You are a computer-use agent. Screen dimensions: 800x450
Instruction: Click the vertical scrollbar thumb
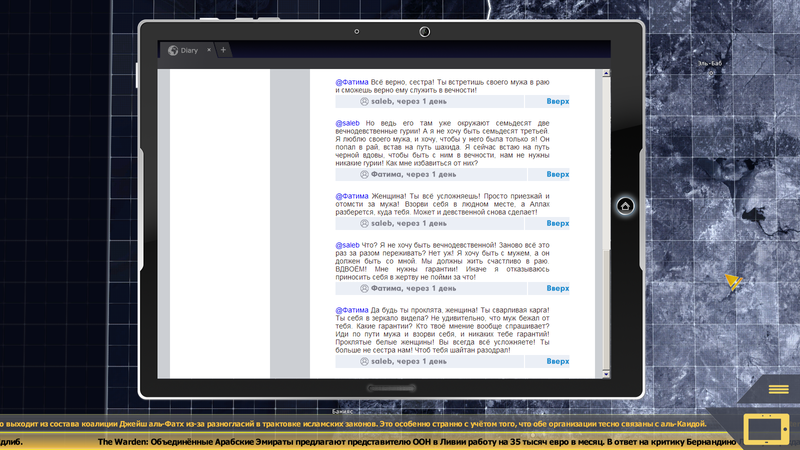(606, 310)
